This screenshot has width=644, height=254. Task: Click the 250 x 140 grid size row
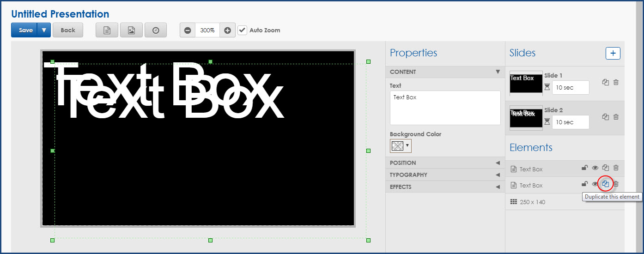565,202
